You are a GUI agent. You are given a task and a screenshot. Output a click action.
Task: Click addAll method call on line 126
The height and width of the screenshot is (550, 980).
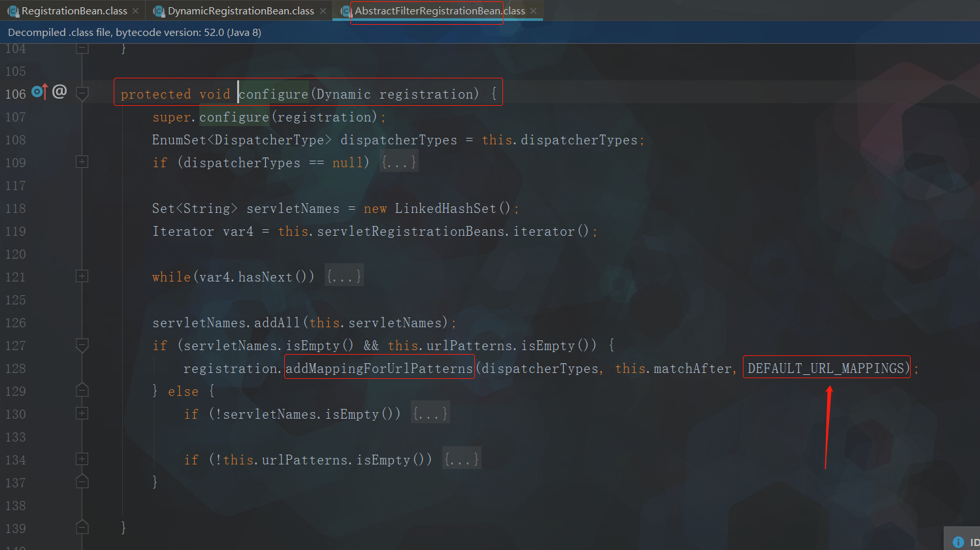click(x=277, y=323)
